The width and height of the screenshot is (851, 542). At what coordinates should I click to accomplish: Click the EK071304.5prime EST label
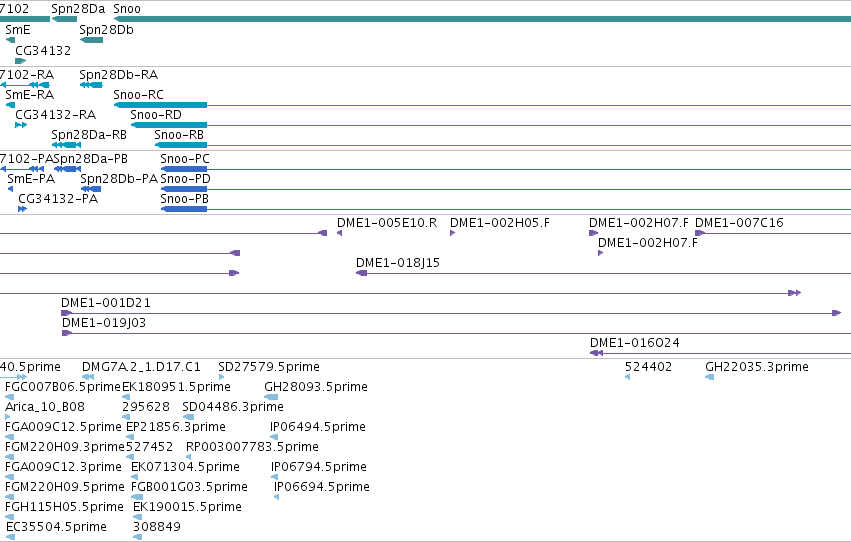(185, 467)
